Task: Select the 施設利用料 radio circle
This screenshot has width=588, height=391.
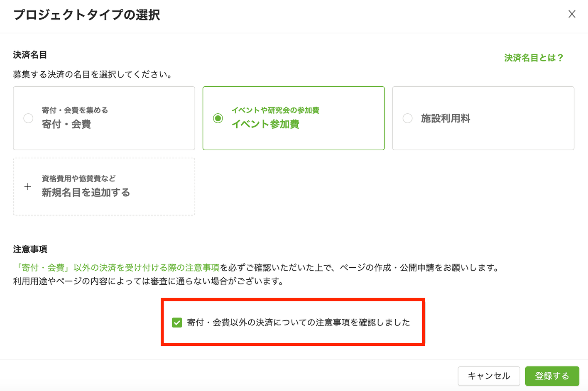Action: [x=408, y=118]
